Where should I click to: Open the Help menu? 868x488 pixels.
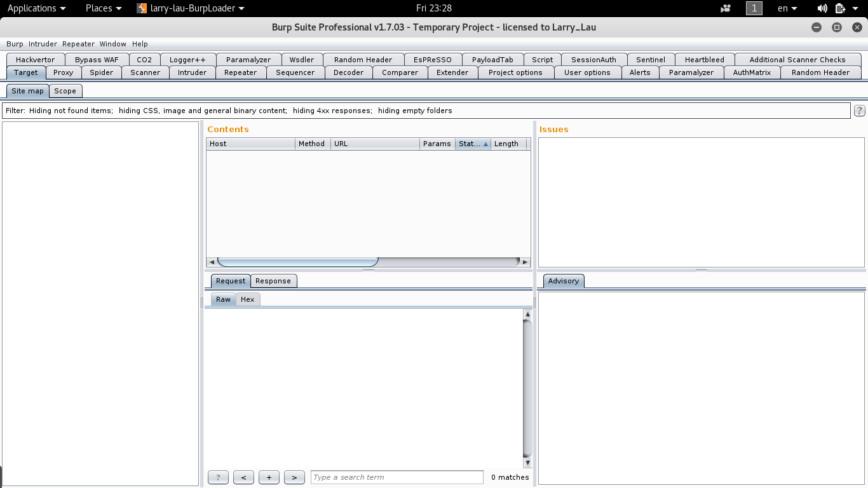pos(140,44)
